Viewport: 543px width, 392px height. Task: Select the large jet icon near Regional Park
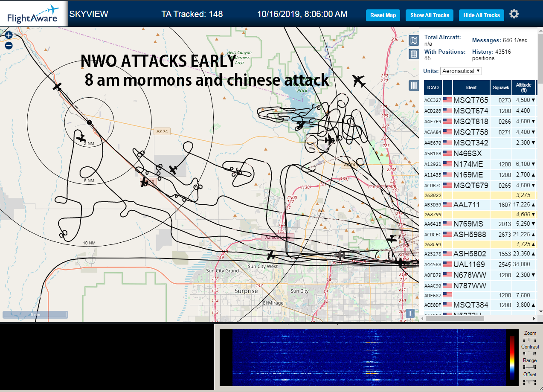pos(360,80)
